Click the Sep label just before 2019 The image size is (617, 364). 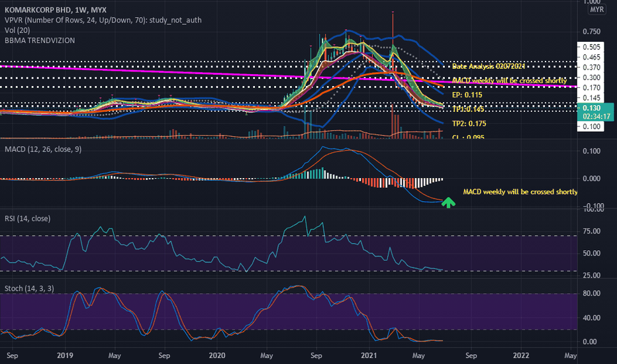click(x=12, y=356)
